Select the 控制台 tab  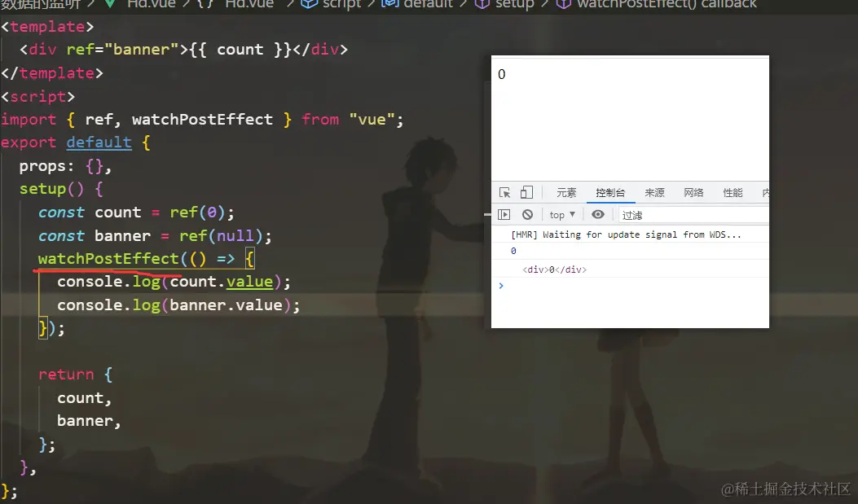point(610,192)
